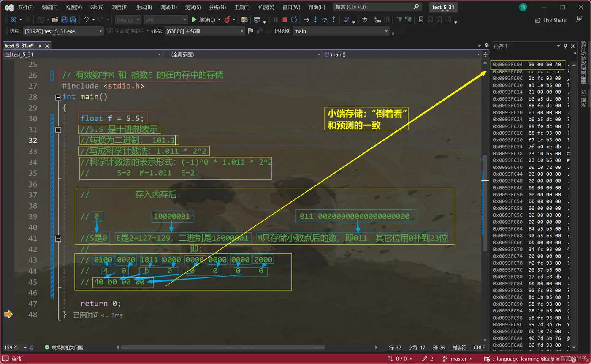Open the 扩展(X) menu
Viewport: 591px width, 364px height.
pyautogui.click(x=266, y=7)
